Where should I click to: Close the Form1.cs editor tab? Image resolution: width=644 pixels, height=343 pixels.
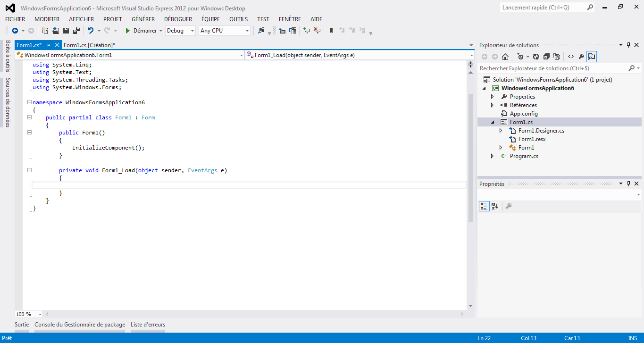[57, 45]
